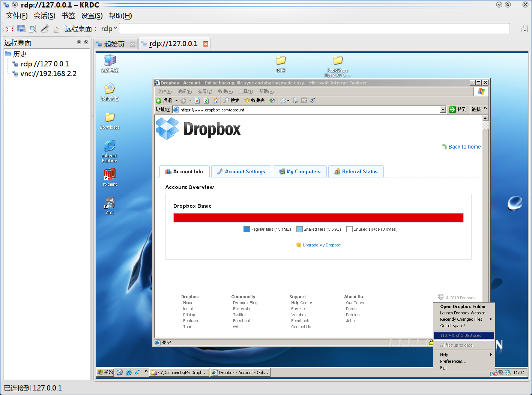Viewport: 532px width, 395px height.
Task: Click the IE print icon
Action: pos(295,101)
